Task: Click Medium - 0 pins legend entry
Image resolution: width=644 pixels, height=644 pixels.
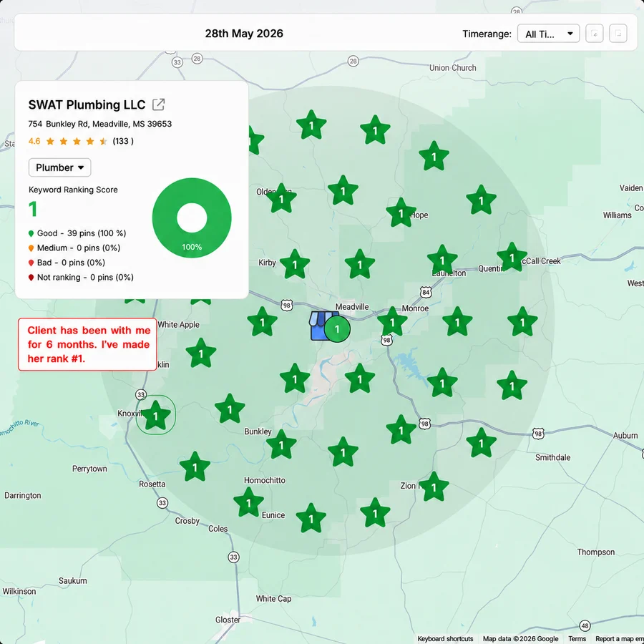Action: [74, 248]
